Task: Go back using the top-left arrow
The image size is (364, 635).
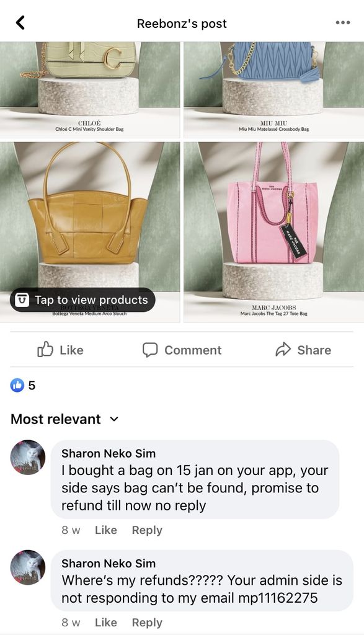Action: coord(20,23)
